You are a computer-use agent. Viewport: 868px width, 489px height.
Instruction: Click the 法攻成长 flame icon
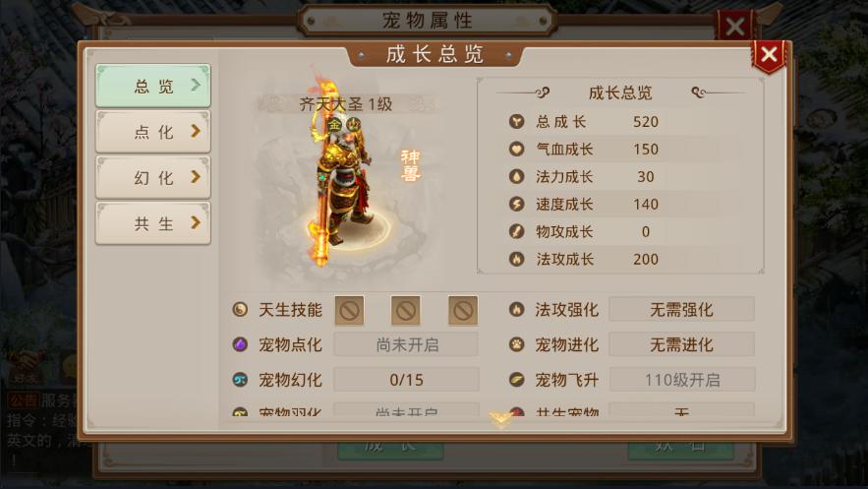coord(516,259)
